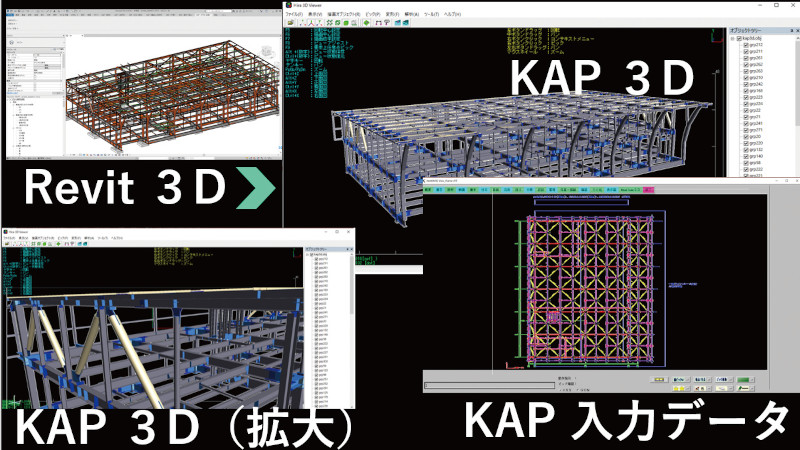Click the paint roller icon in KAP 3D toolbar
The image size is (800, 450).
(387, 22)
